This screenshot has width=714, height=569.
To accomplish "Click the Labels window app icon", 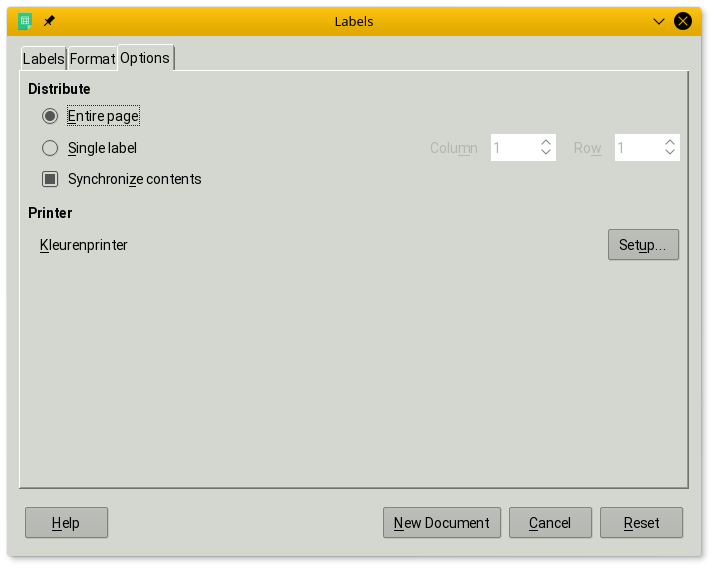I will 25,21.
